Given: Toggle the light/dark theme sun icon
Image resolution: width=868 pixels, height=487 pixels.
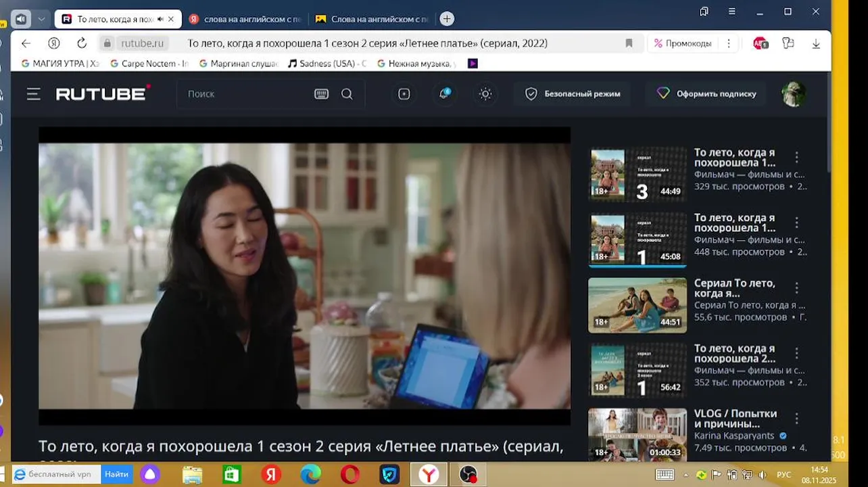Looking at the screenshot, I should pyautogui.click(x=485, y=94).
